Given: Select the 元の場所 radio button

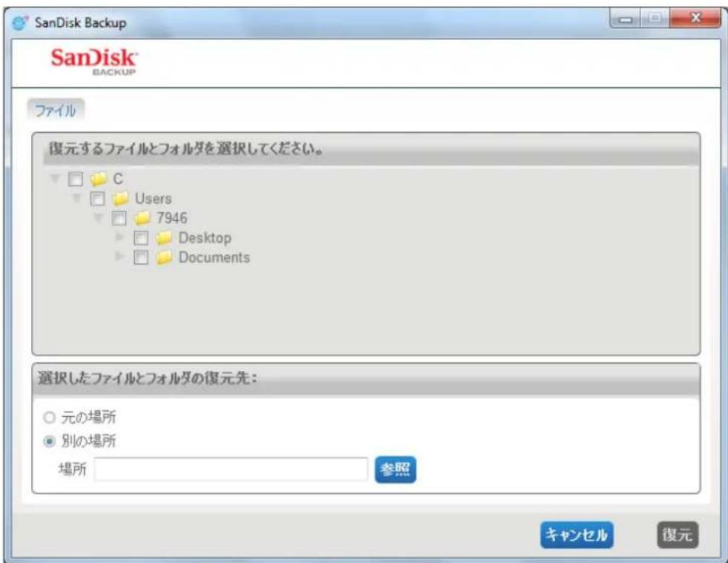Looking at the screenshot, I should click(x=49, y=418).
